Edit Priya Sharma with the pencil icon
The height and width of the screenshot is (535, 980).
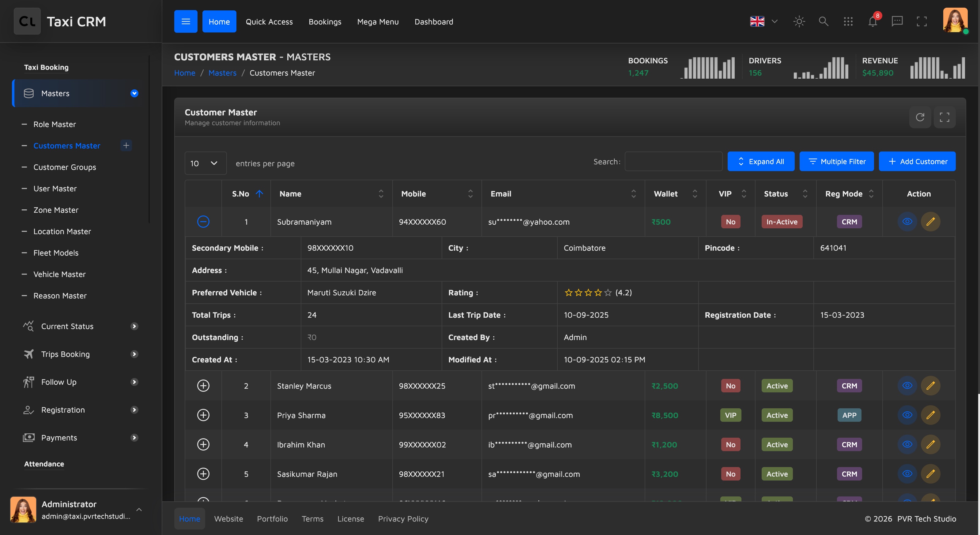(x=930, y=415)
